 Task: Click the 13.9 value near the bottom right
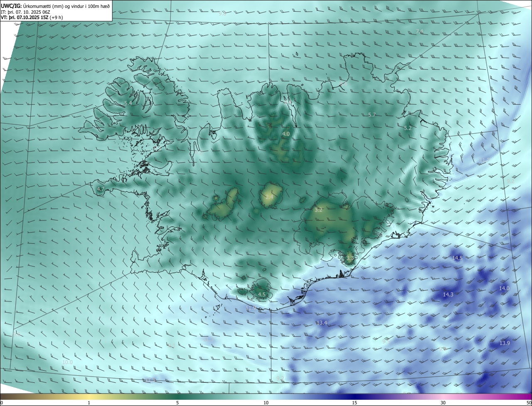[505, 343]
